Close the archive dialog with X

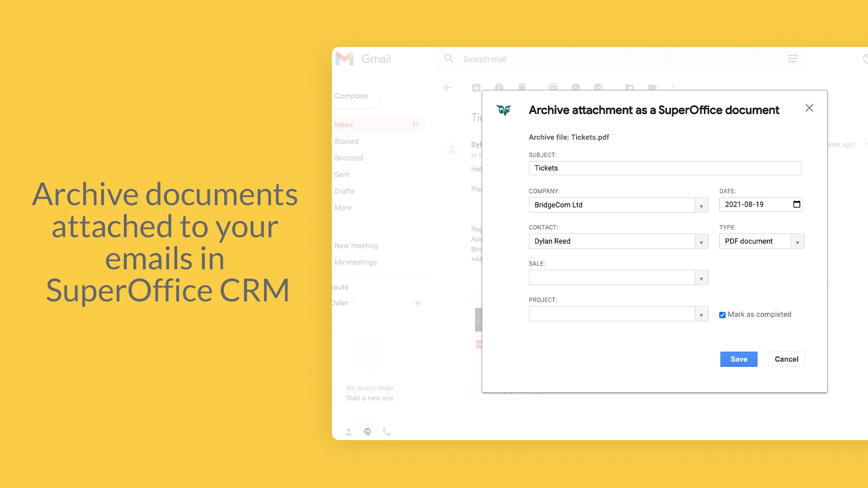tap(809, 108)
